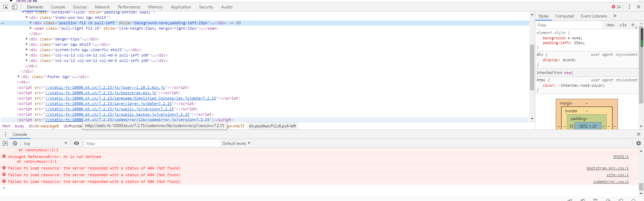Screen dimensions: 644x201
Task: Focus the console Filter input
Action: point(152,144)
